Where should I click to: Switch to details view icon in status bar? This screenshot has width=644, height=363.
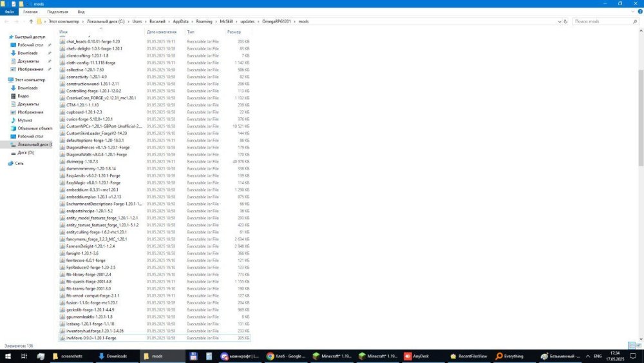point(632,346)
